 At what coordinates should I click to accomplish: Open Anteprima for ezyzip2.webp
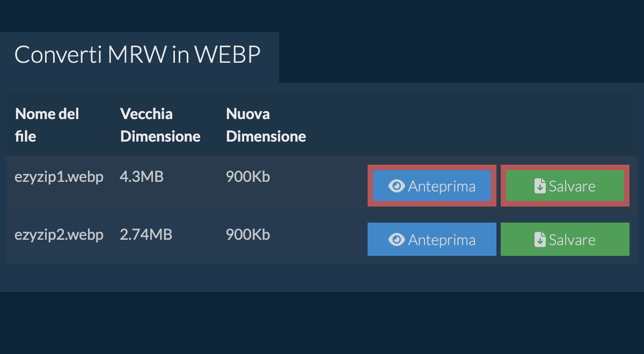(x=431, y=240)
